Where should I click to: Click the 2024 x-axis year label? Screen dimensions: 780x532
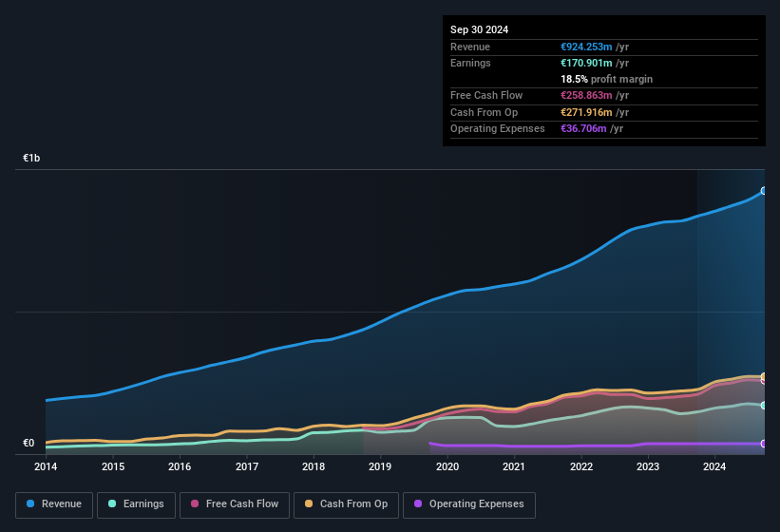pos(714,466)
